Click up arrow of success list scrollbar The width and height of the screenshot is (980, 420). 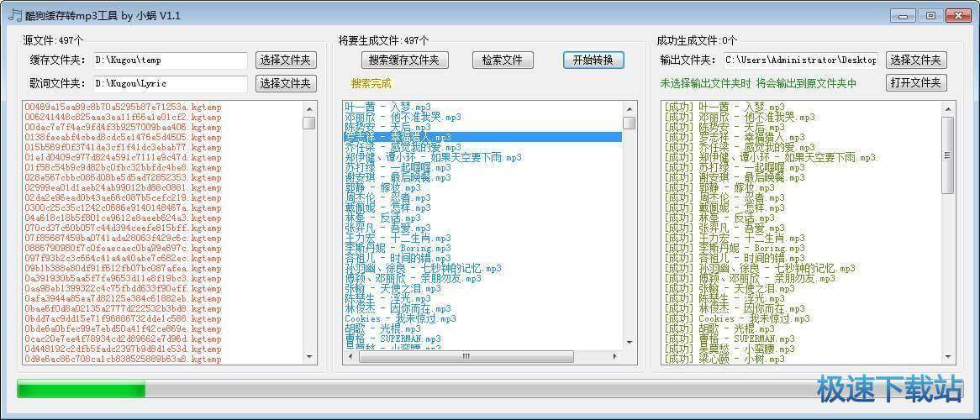(x=948, y=108)
